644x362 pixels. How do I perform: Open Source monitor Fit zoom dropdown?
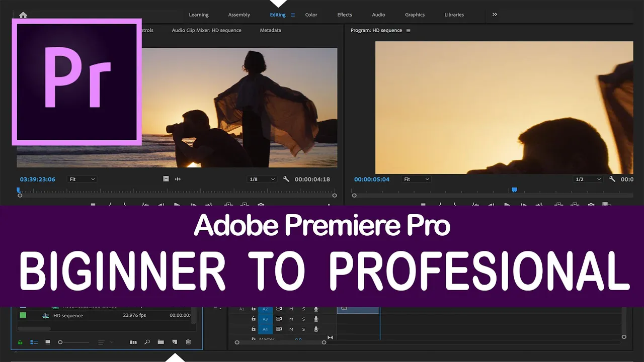pos(82,179)
